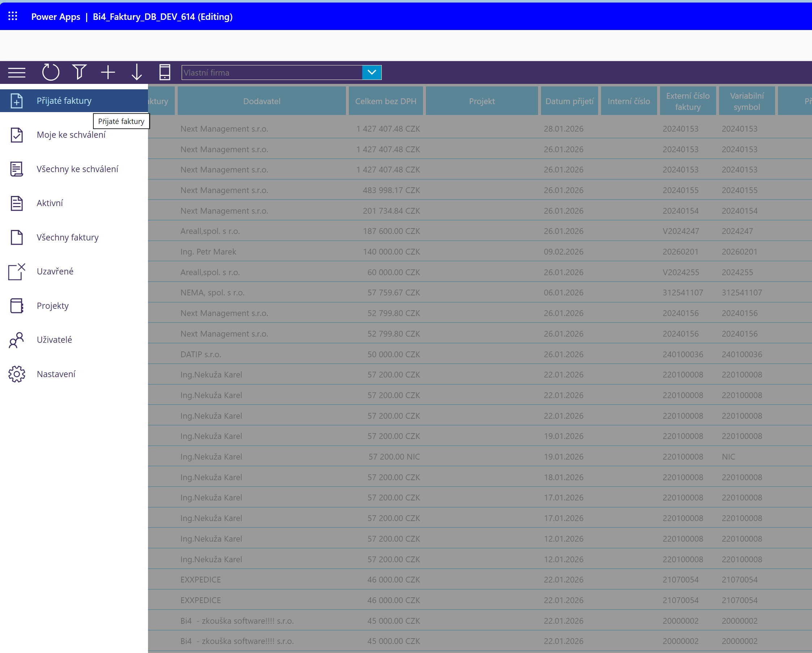Open the app launcher waffle icon
This screenshot has height=653, width=812.
[x=13, y=16]
